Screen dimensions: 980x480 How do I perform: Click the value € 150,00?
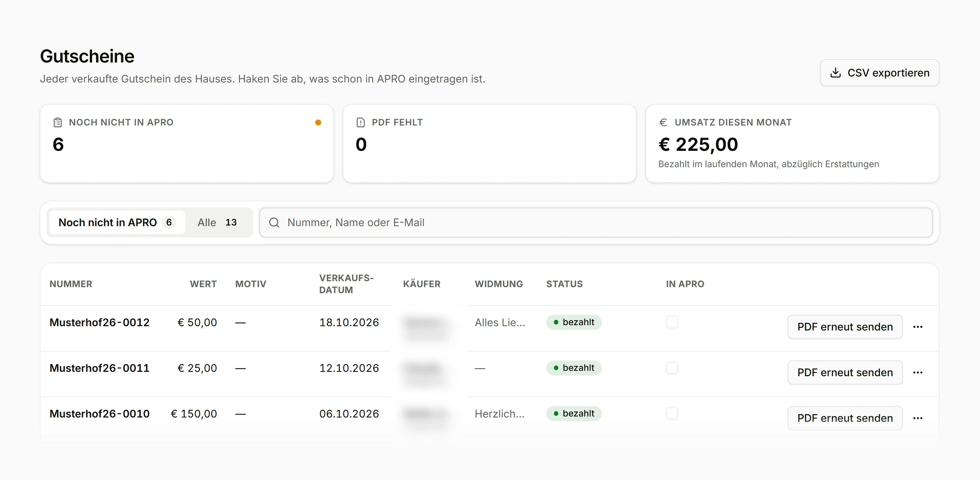tap(194, 414)
